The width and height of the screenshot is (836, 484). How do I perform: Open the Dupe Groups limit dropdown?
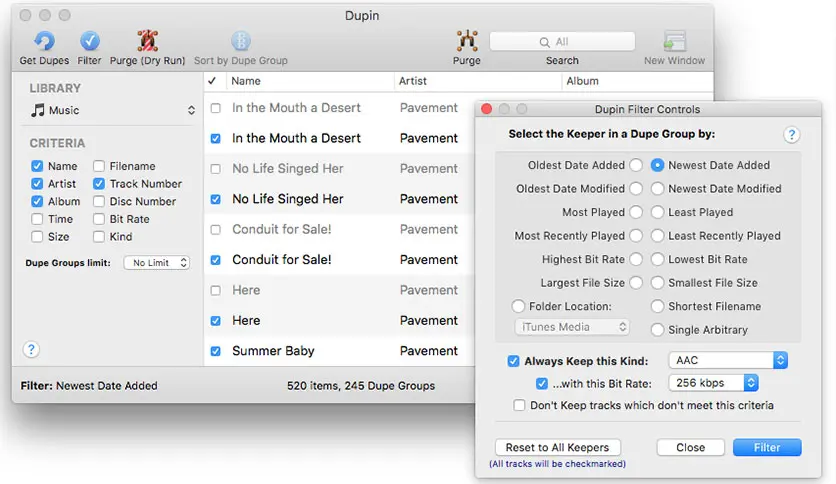pyautogui.click(x=157, y=263)
